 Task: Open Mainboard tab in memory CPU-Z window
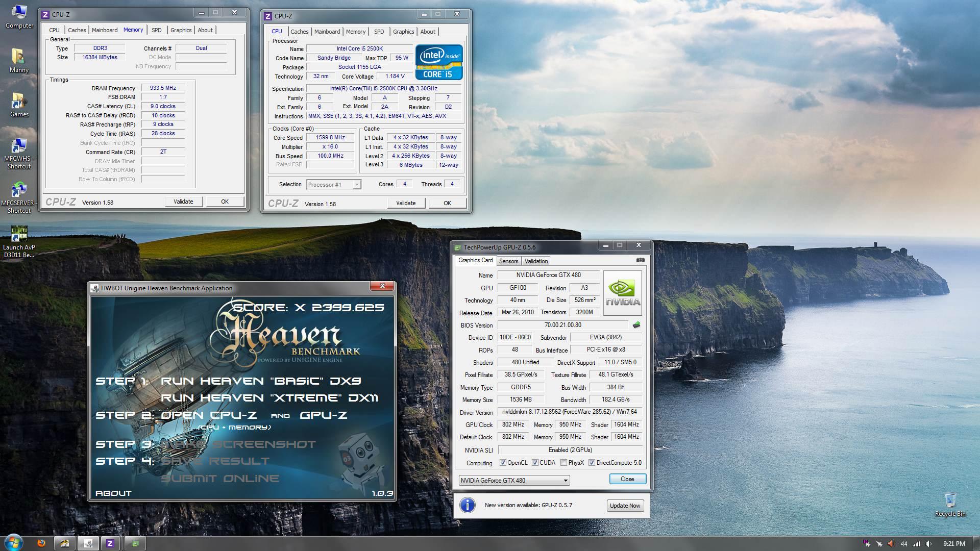(105, 30)
